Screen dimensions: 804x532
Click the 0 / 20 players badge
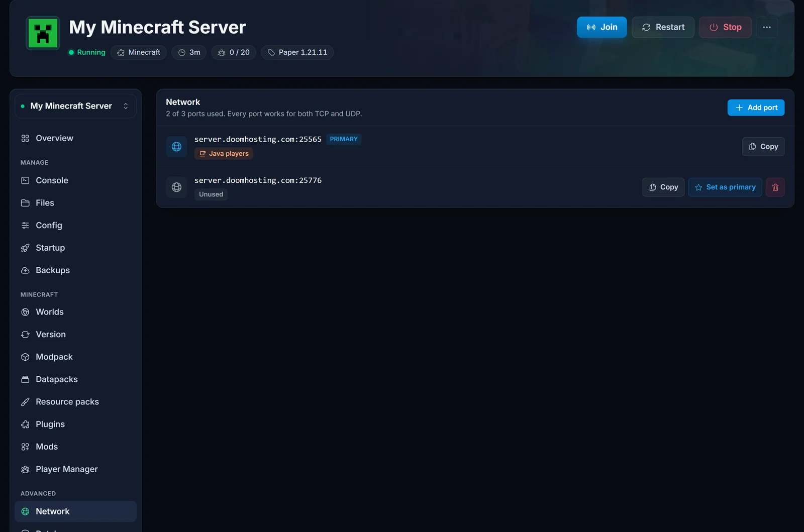point(234,52)
